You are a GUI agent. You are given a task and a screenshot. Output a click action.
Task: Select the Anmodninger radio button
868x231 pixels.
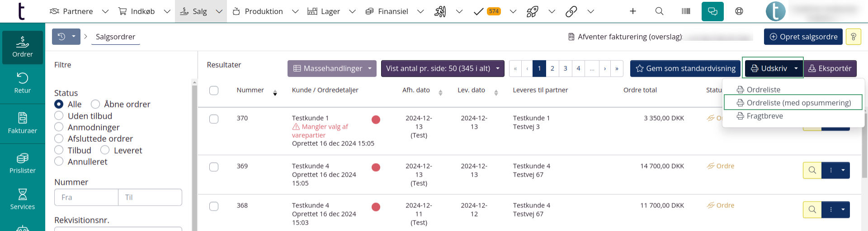point(59,127)
